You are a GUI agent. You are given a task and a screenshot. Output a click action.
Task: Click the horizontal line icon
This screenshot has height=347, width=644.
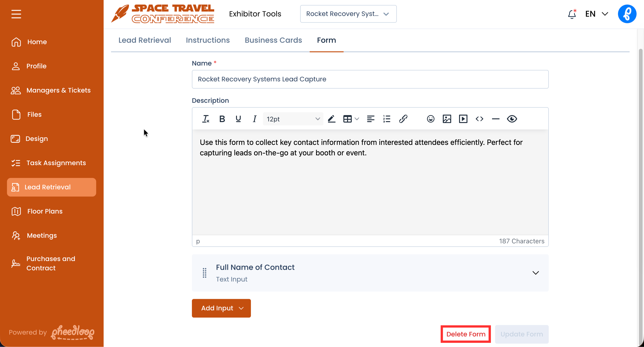pos(495,119)
